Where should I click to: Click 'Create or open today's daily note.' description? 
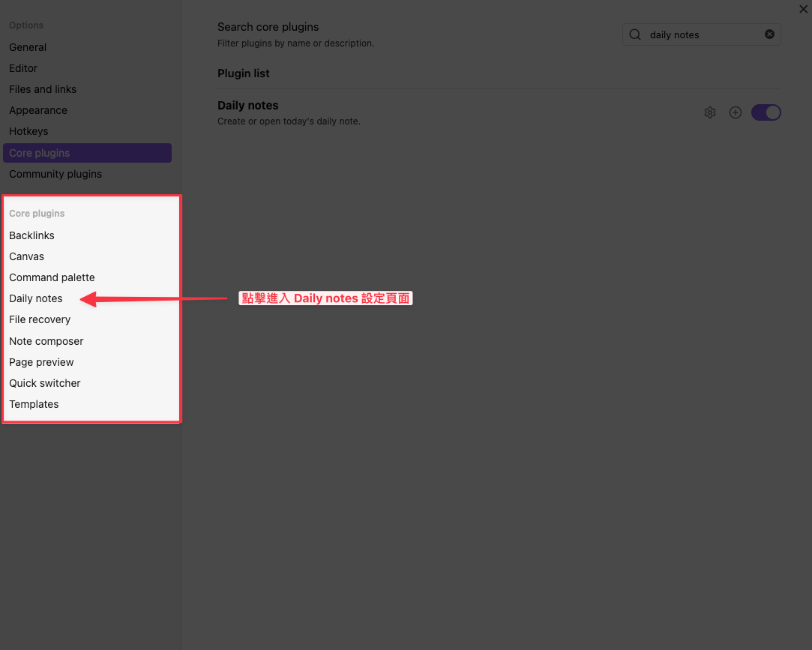[x=289, y=121]
